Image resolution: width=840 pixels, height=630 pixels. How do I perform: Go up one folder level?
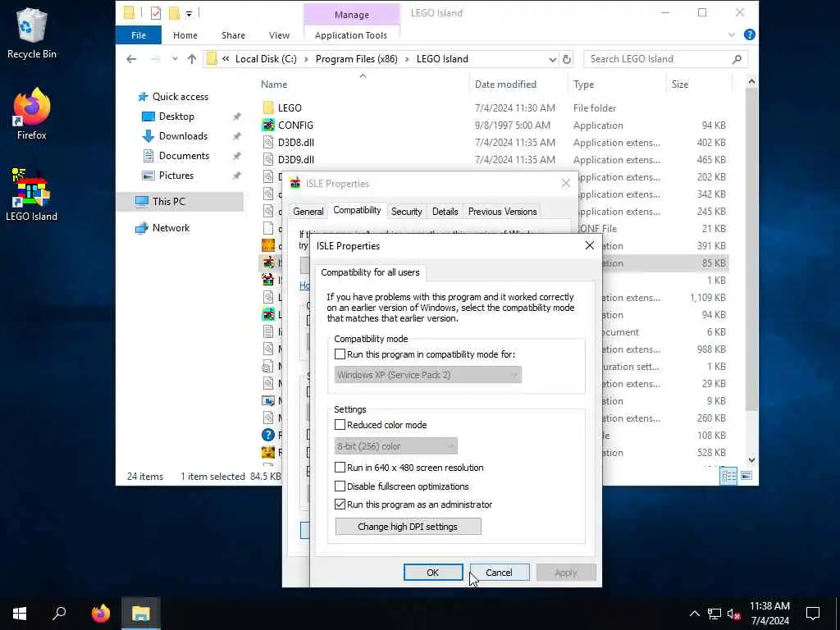click(192, 59)
